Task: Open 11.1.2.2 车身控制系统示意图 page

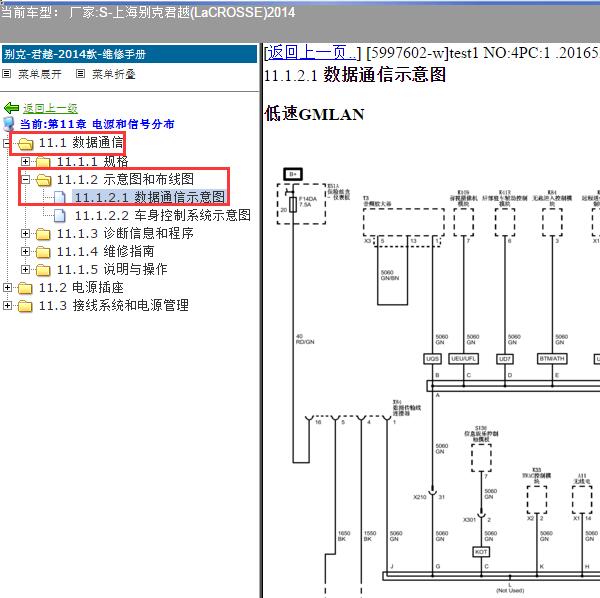Action: [163, 215]
